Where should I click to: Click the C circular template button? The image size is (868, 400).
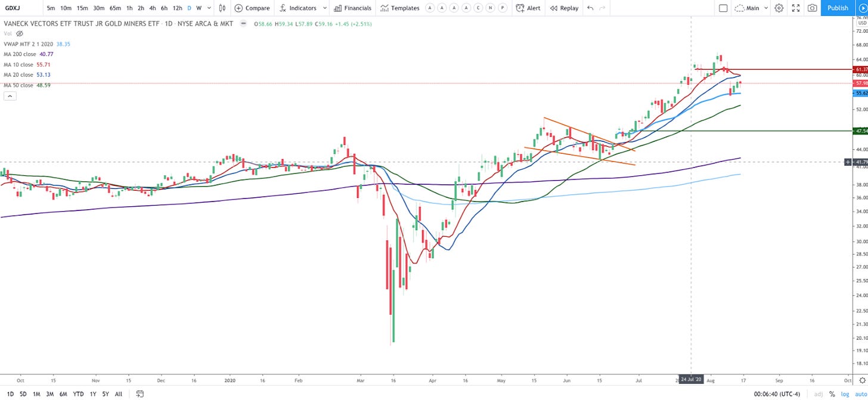477,8
